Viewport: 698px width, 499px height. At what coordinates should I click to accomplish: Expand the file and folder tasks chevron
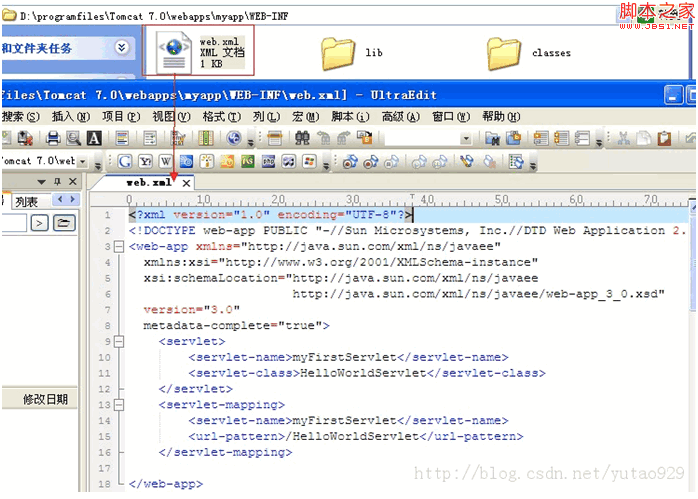[122, 47]
